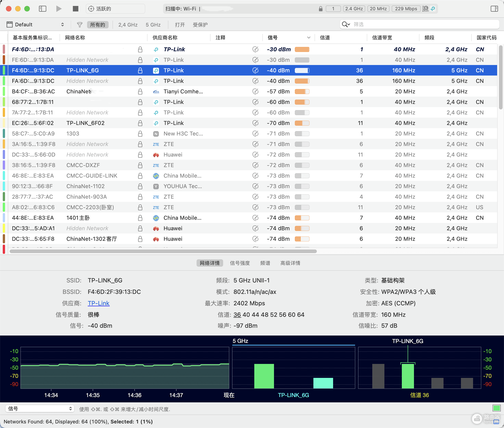Viewport: 504px width, 428px height.
Task: Click the Huawei logo on ChinaNet-1302客厅 row
Action: 156,239
